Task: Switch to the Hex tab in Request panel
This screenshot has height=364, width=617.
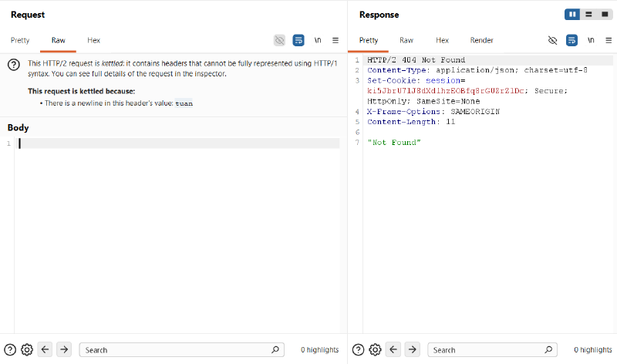Action: pyautogui.click(x=93, y=40)
